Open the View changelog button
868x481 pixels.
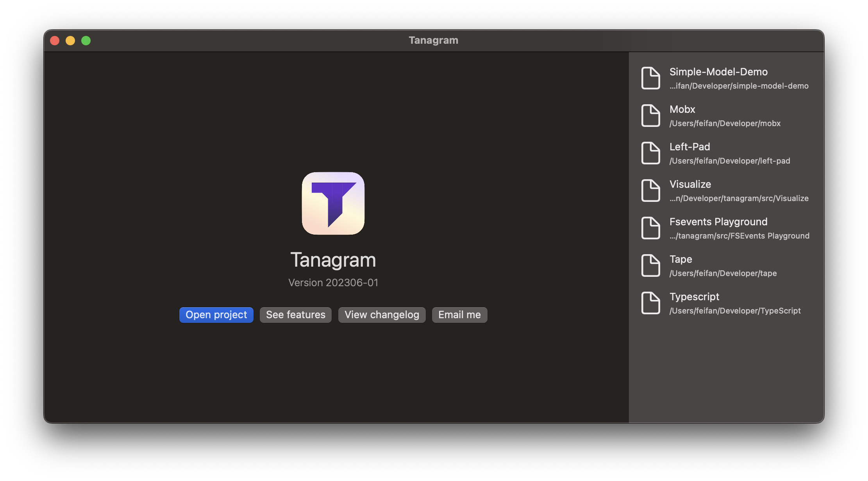[x=382, y=315]
